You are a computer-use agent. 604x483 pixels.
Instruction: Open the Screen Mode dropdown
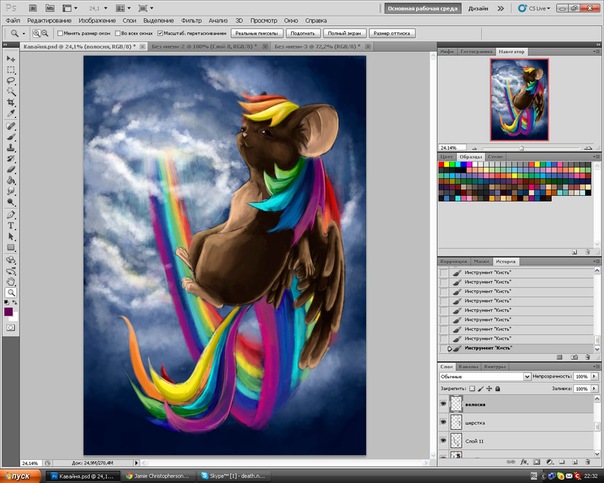point(146,8)
